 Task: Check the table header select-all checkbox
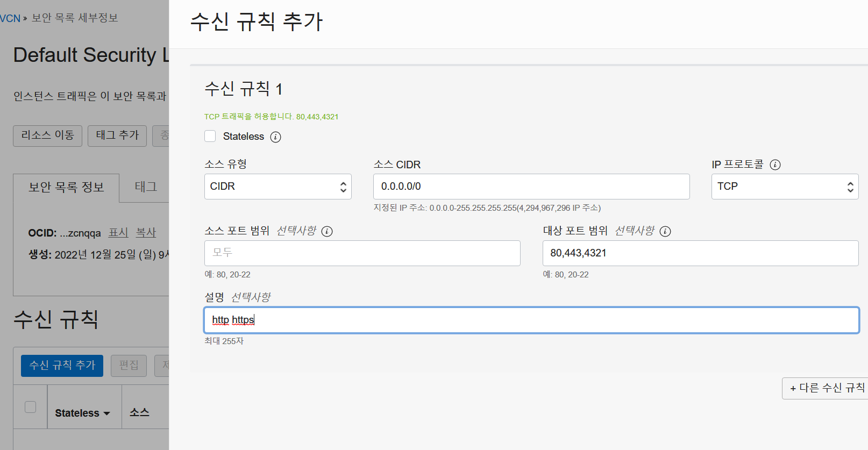31,407
